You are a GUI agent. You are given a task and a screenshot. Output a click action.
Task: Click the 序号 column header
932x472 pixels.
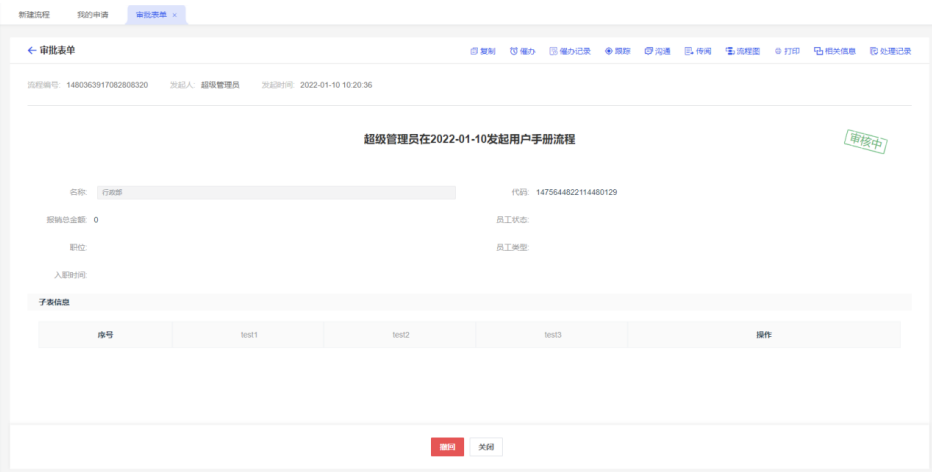point(105,334)
